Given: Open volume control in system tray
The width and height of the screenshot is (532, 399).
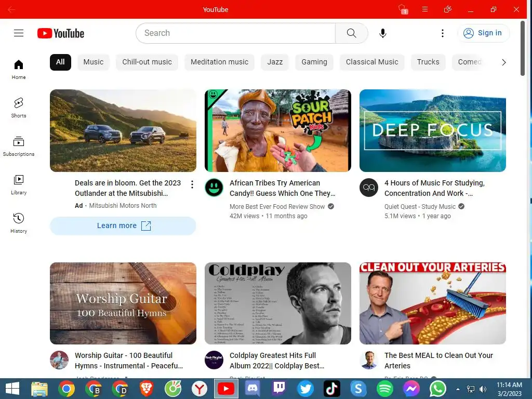Looking at the screenshot, I should pos(483,389).
